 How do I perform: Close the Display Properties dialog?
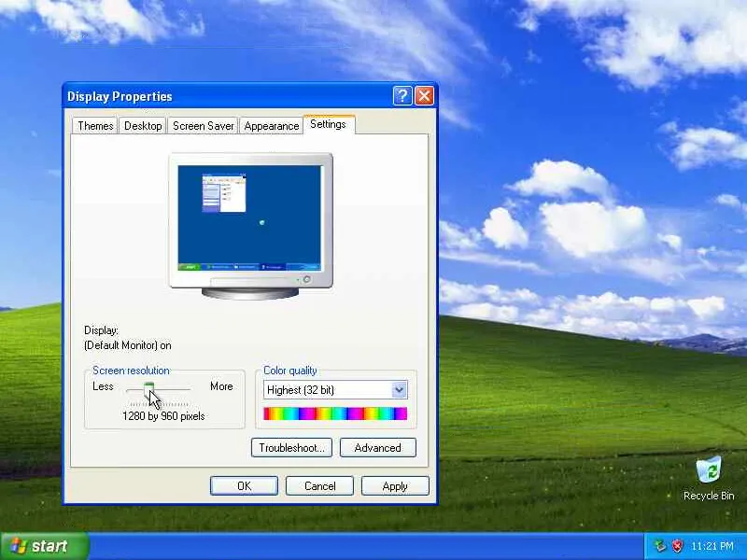click(x=424, y=96)
